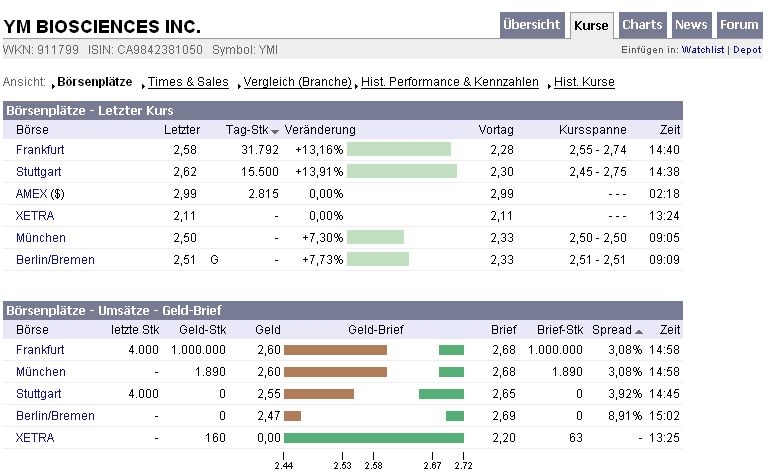This screenshot has height=476, width=771.
Task: Go to the Forum tab
Action: click(x=739, y=25)
